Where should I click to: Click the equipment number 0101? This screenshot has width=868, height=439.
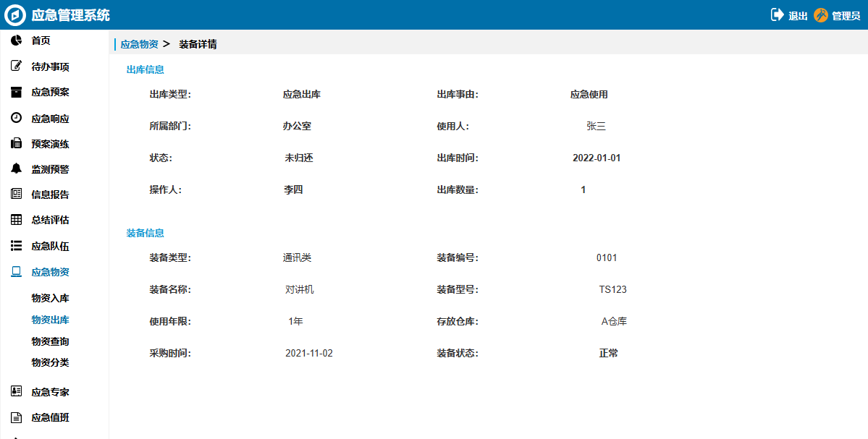(x=607, y=257)
